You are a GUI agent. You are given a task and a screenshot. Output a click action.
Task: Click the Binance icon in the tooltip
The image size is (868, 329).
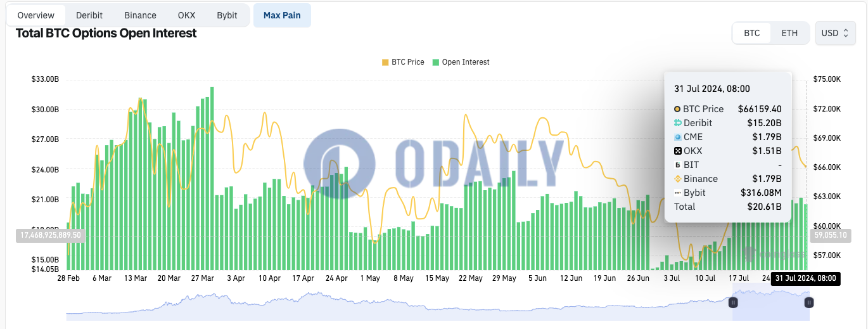(x=677, y=179)
